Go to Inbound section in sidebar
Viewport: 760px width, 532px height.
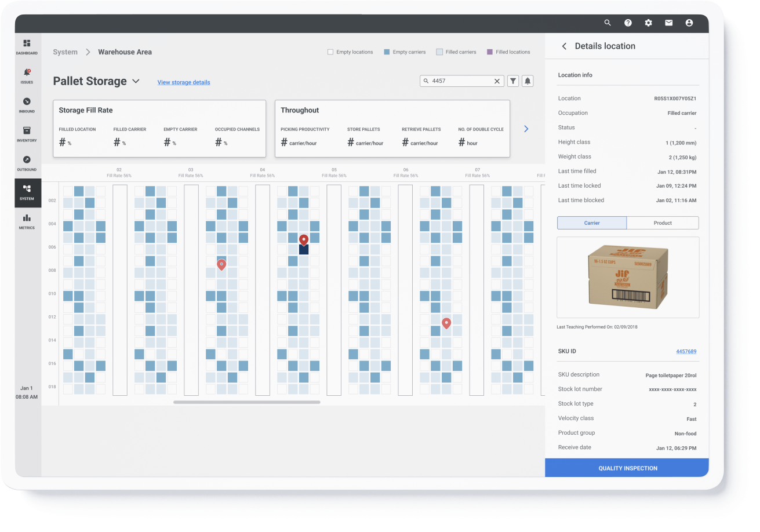tap(27, 104)
